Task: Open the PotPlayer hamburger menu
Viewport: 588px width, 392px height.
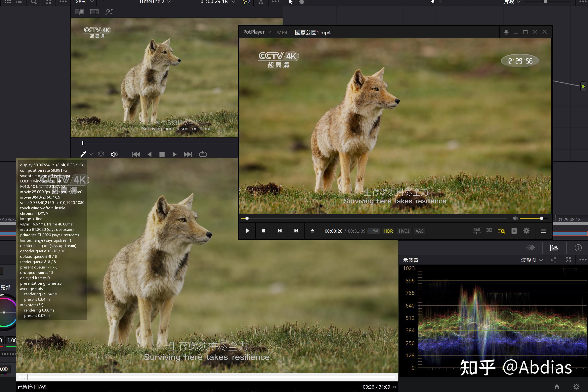Action: (543, 231)
